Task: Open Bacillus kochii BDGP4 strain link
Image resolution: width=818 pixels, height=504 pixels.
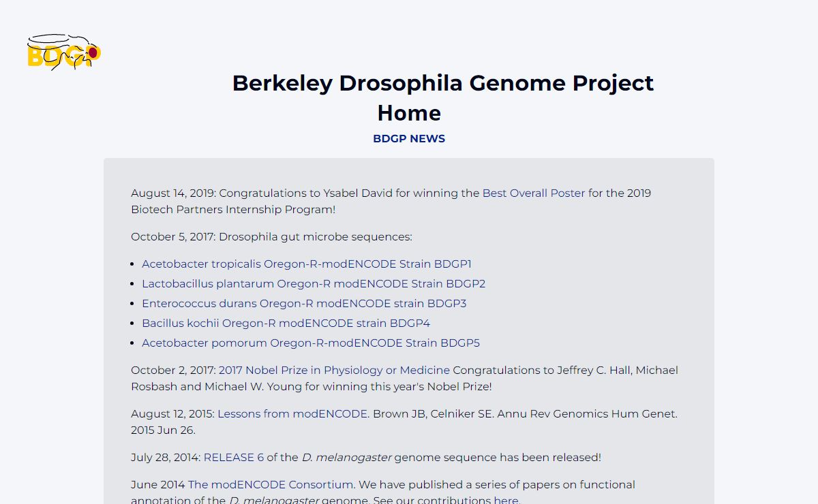Action: pos(286,324)
